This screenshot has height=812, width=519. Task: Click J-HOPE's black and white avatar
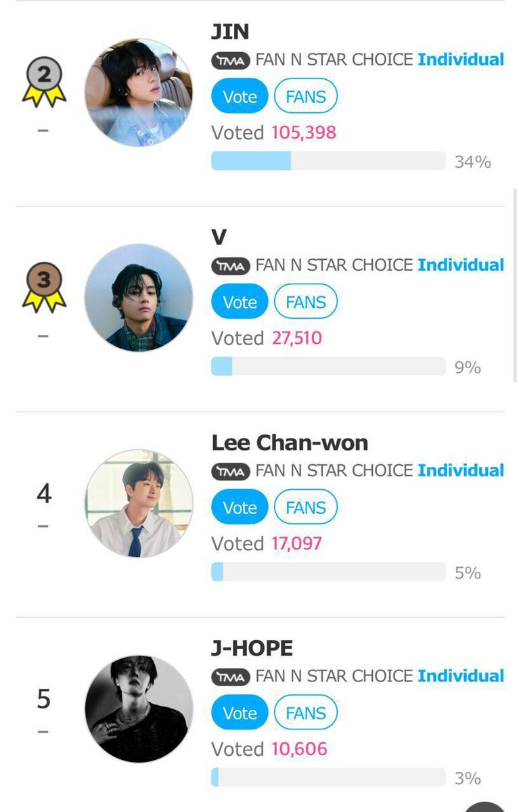[139, 708]
